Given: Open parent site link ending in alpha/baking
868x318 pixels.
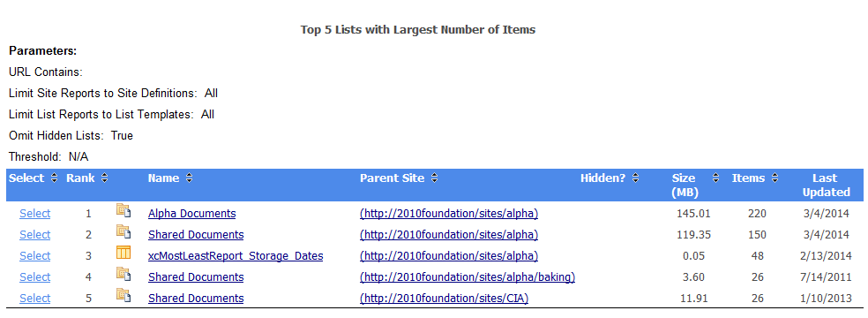Looking at the screenshot, I should pos(468,277).
